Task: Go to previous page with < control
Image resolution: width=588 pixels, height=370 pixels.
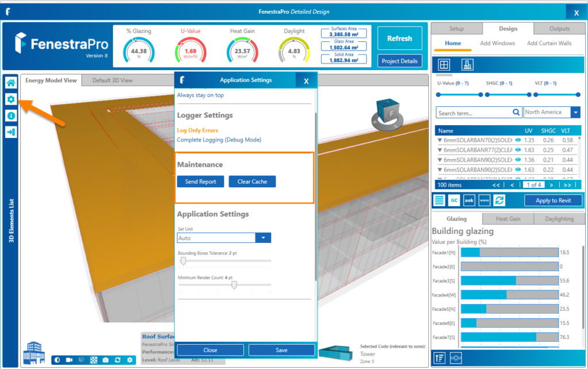Action: click(512, 185)
